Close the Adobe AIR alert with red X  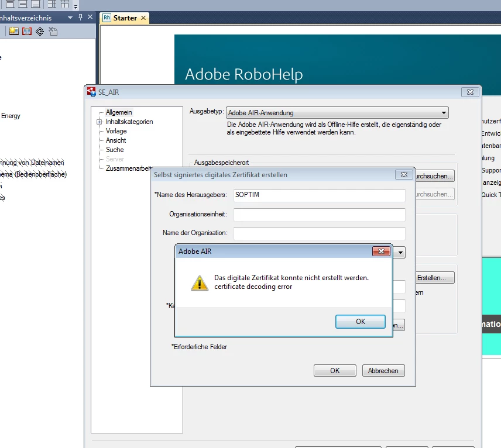381,251
